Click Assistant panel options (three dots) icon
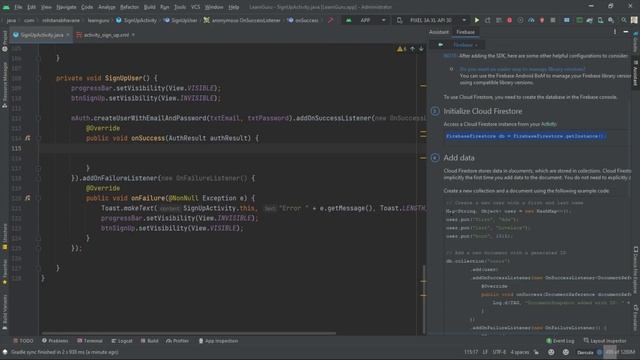Viewport: 640px width, 360px height. (x=615, y=32)
